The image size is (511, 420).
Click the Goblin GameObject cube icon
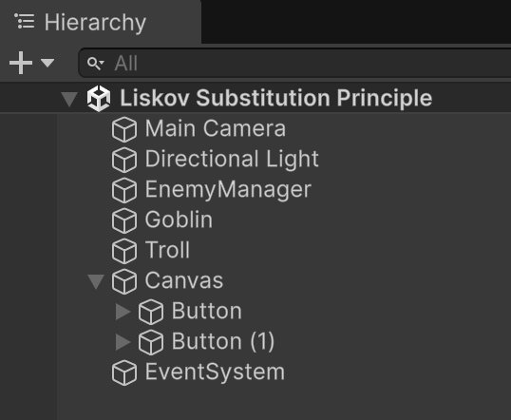tap(124, 220)
